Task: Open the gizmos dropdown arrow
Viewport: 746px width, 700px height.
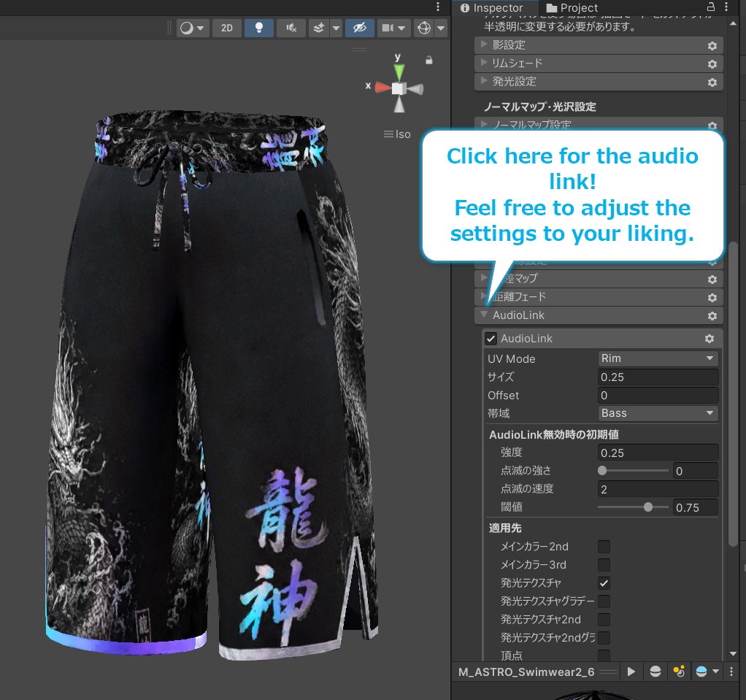Action: 441,28
